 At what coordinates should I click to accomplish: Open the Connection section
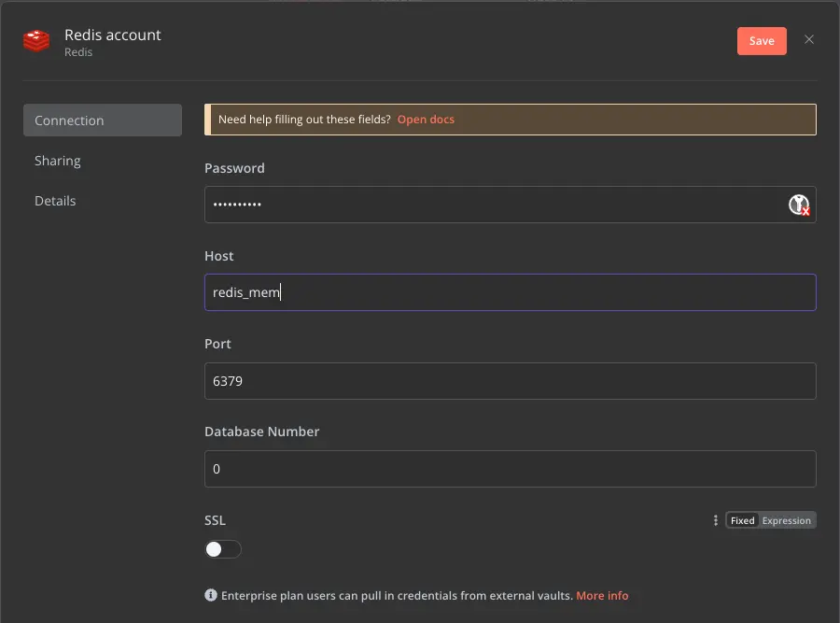tap(102, 120)
